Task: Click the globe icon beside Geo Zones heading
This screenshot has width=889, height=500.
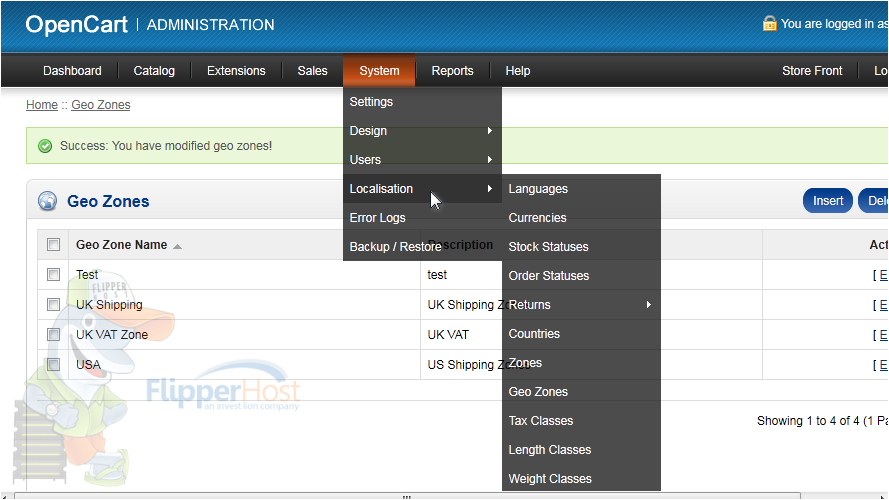Action: pyautogui.click(x=48, y=201)
